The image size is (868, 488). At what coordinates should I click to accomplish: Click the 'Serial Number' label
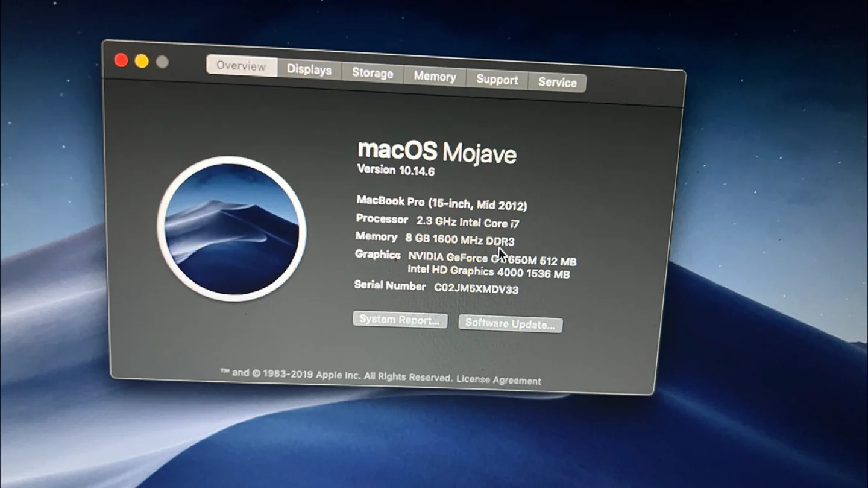(390, 285)
